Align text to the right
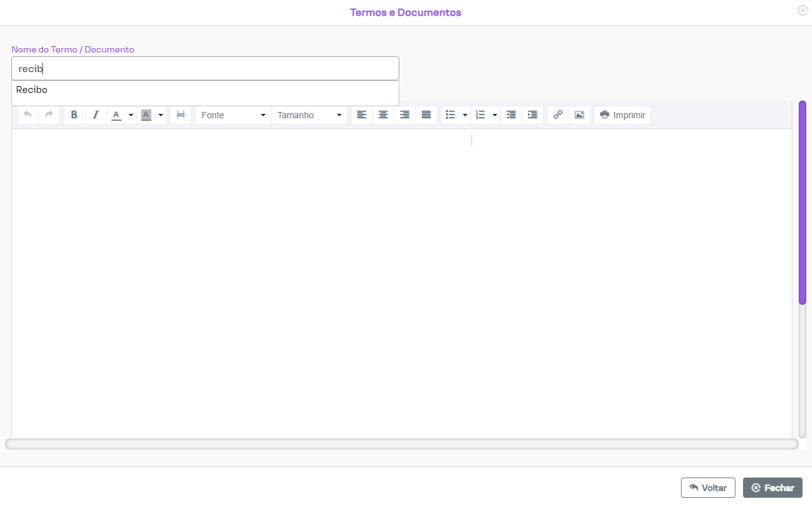 (404, 115)
